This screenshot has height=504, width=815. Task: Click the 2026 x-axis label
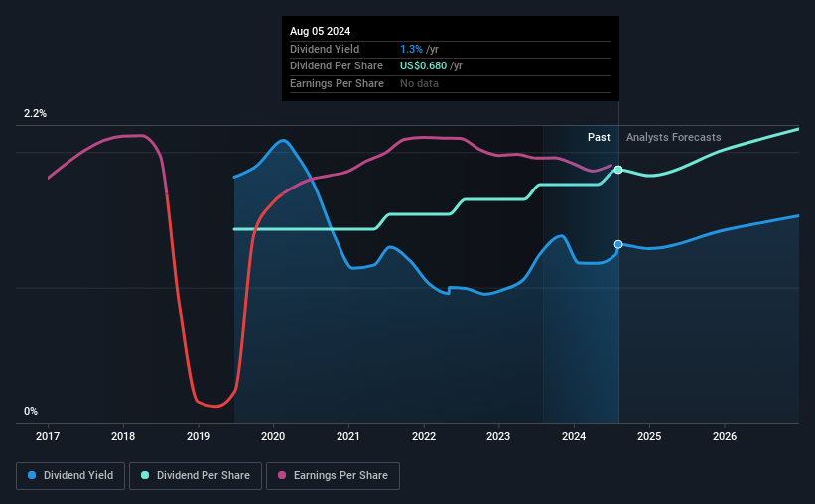pyautogui.click(x=725, y=436)
